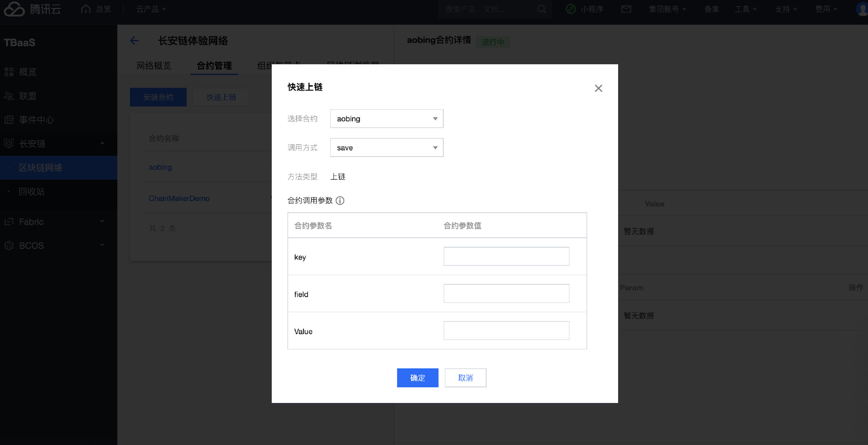Click the search magnifier icon in top bar
This screenshot has height=445, width=868.
542,9
